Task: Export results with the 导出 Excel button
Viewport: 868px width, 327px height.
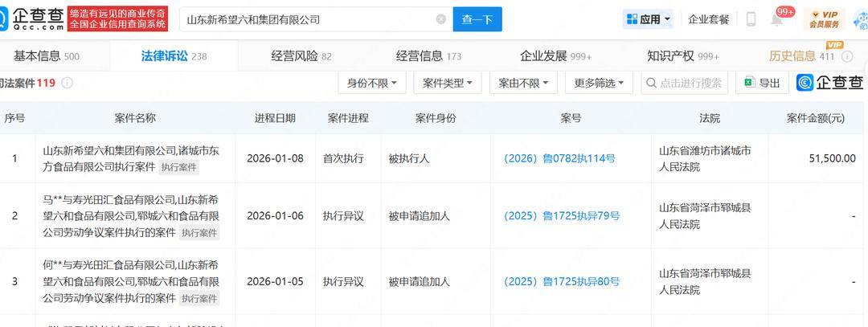Action: [762, 83]
